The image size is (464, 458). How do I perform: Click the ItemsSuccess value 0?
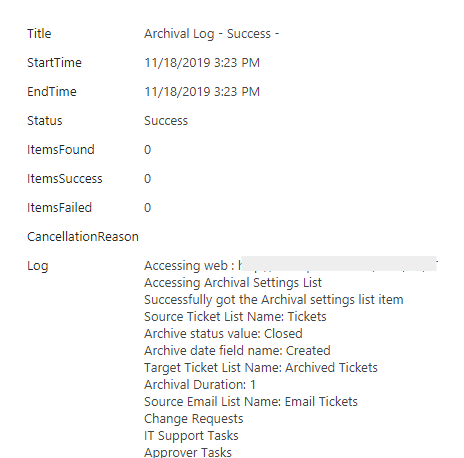147,179
